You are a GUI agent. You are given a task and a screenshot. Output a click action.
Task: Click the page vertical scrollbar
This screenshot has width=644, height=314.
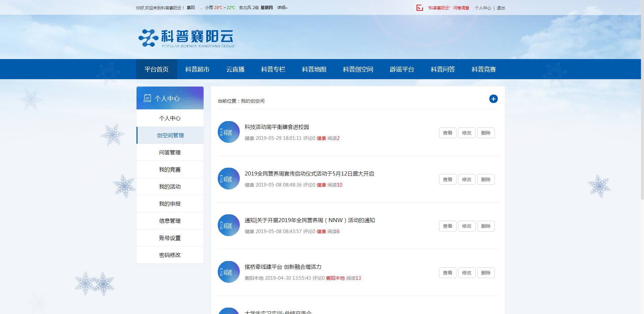pyautogui.click(x=642, y=101)
